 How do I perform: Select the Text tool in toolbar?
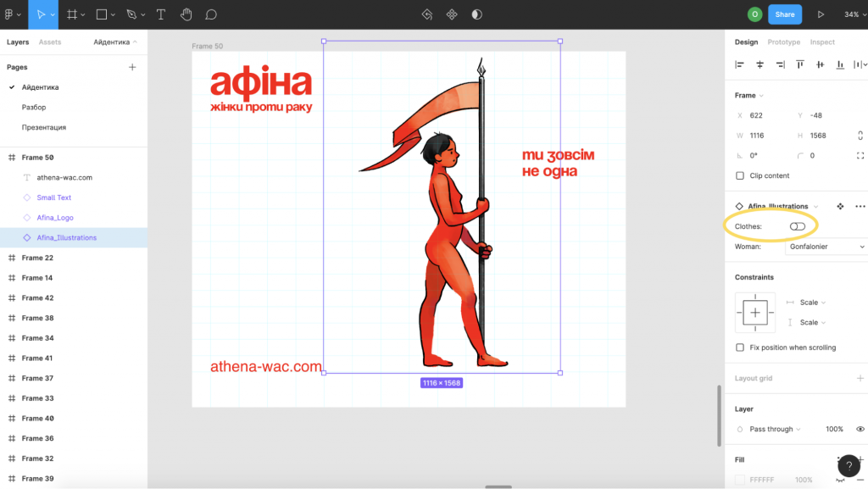coord(160,14)
